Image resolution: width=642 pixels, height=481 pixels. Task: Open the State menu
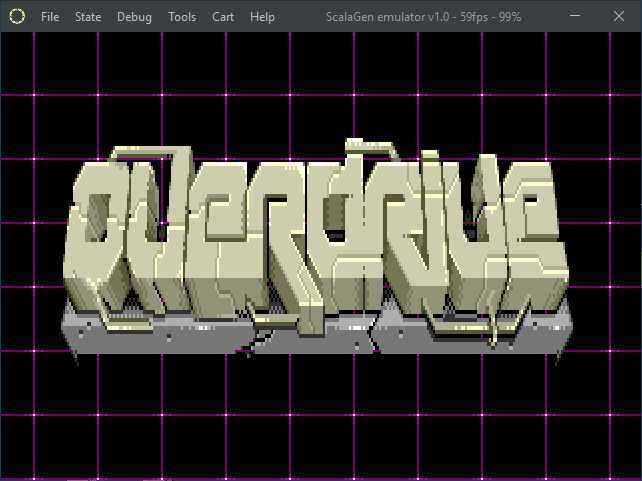click(88, 17)
